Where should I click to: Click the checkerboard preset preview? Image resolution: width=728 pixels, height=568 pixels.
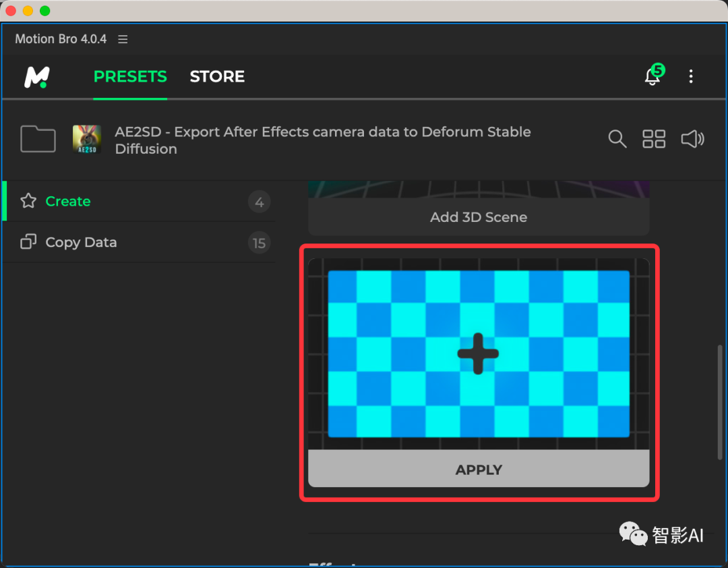point(479,353)
